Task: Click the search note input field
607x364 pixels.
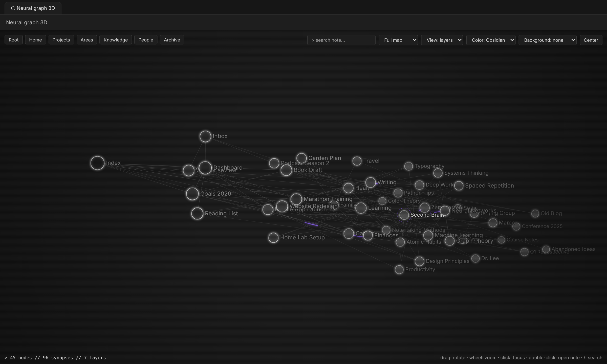Action: [341, 40]
